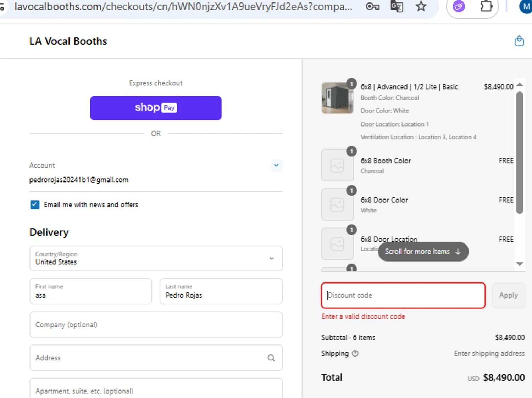Viewport: 532px width, 398px height.
Task: Focus the Discount code field
Action: pos(403,295)
